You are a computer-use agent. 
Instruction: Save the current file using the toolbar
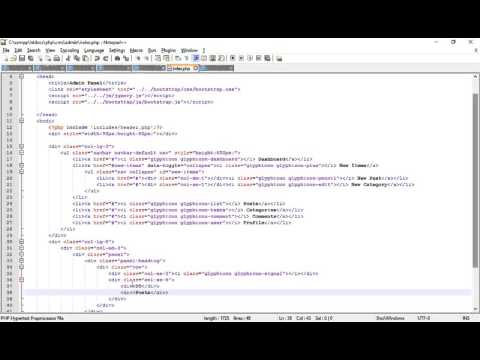point(22,58)
